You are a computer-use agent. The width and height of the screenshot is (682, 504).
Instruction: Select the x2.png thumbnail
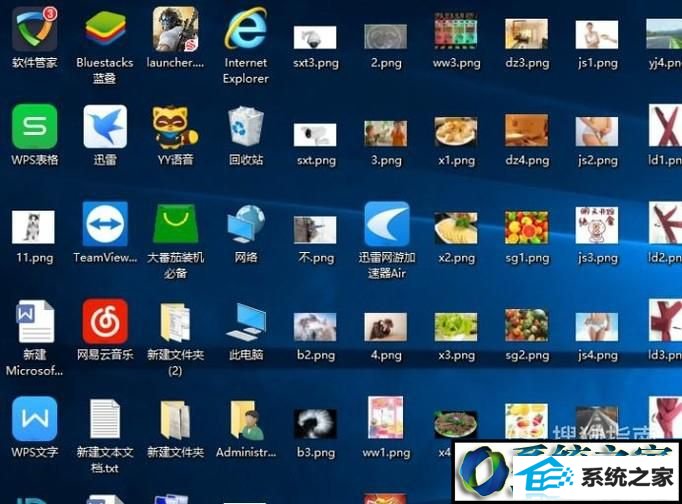tap(456, 228)
